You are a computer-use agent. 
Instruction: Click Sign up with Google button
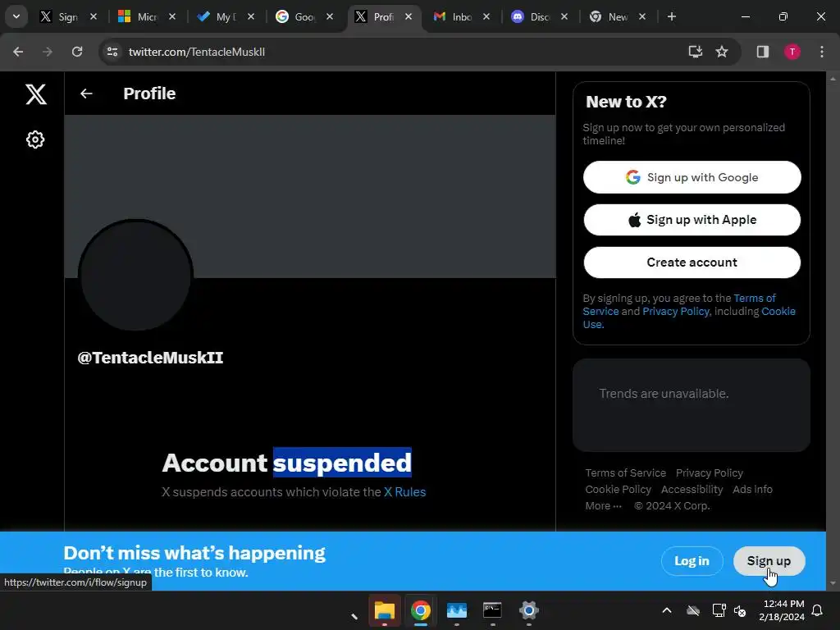692,177
